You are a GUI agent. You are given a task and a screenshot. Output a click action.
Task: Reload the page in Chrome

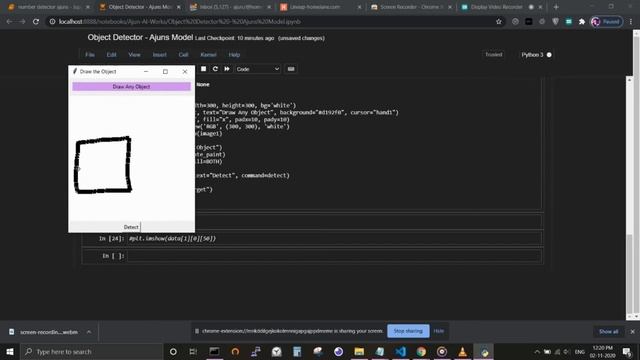click(36, 22)
